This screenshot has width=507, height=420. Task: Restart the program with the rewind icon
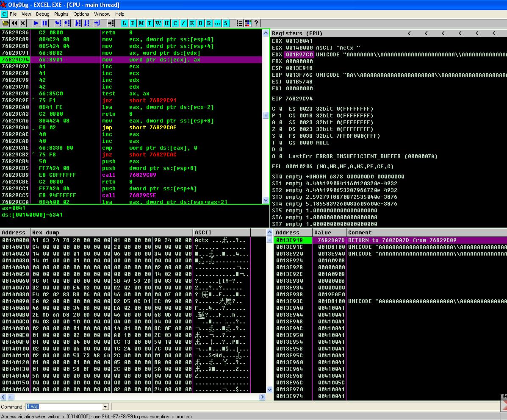(14, 23)
